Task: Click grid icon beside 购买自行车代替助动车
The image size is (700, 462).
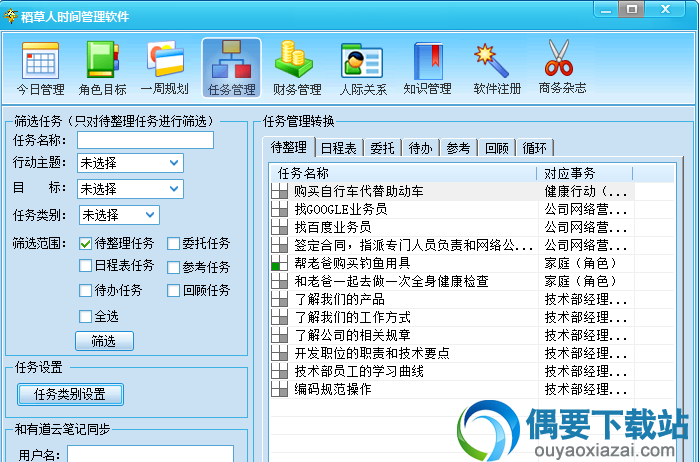Action: [x=279, y=191]
